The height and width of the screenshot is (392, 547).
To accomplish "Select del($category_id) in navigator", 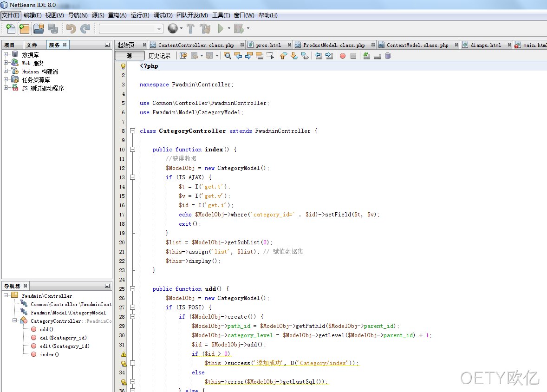I will [x=63, y=338].
